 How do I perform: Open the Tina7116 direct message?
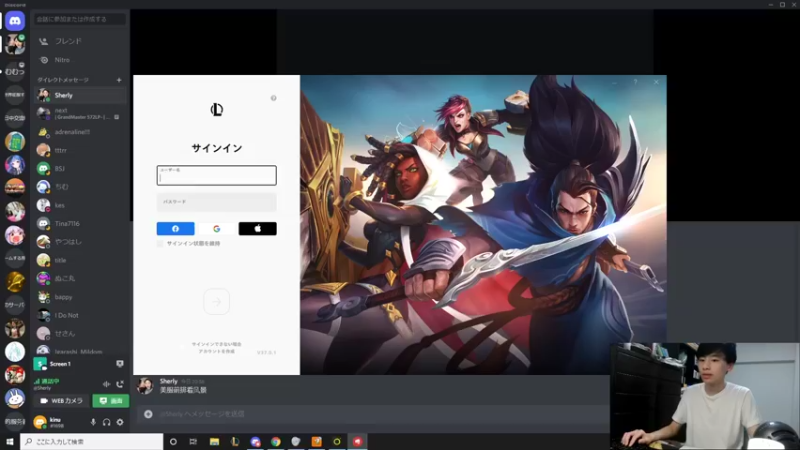pyautogui.click(x=80, y=223)
